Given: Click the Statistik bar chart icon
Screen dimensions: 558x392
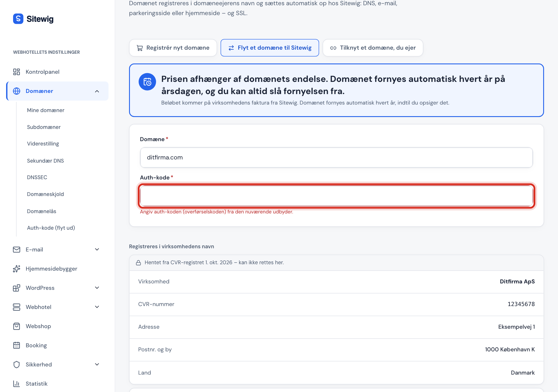Looking at the screenshot, I should click(17, 384).
